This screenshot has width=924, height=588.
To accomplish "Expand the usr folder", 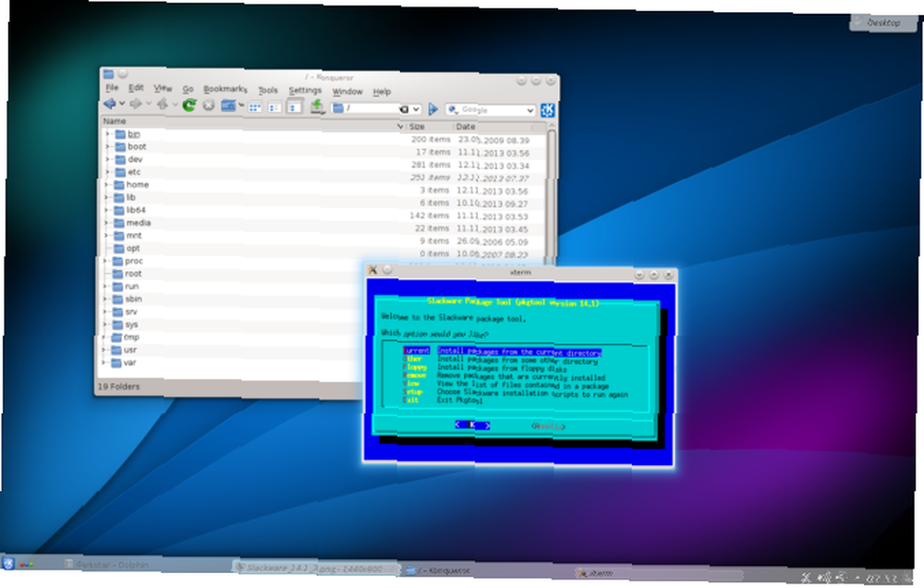I will pos(104,349).
